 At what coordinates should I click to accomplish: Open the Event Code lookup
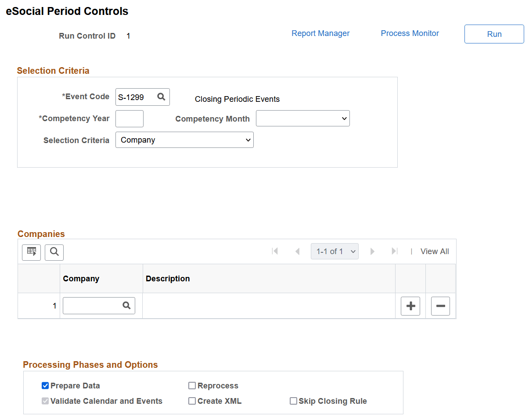click(161, 97)
